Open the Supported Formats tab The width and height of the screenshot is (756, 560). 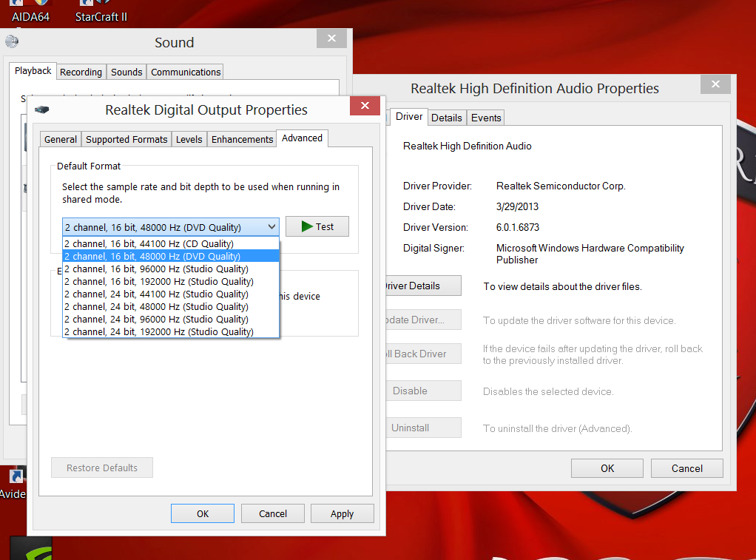coord(126,139)
